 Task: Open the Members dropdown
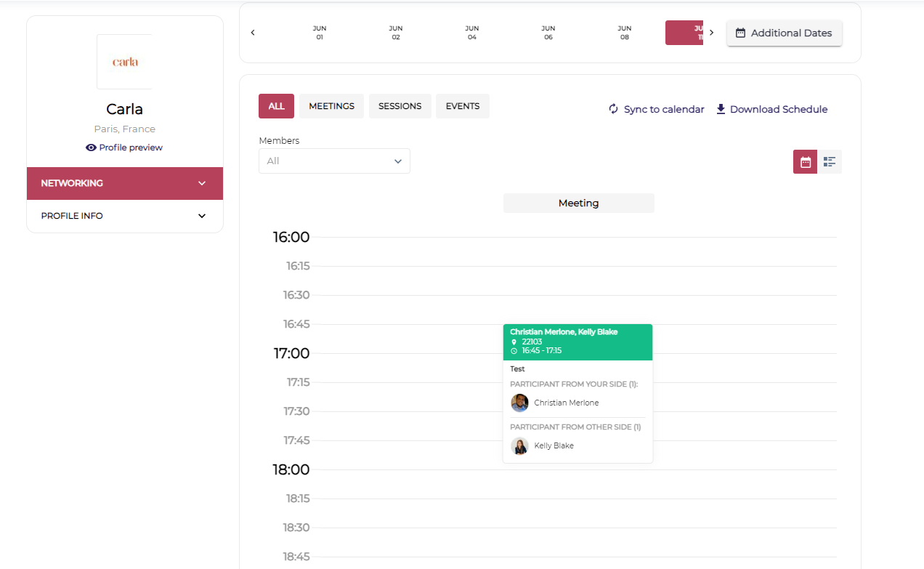pos(334,161)
